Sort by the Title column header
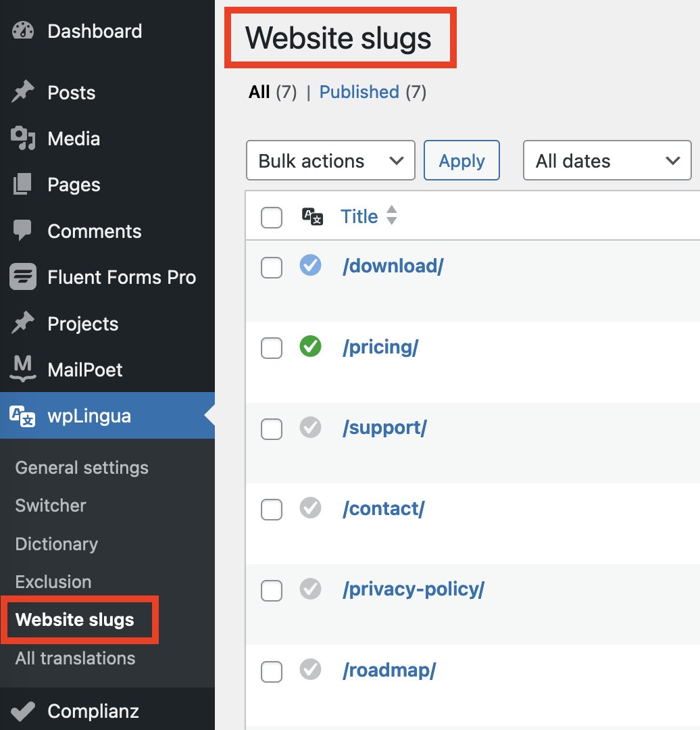Viewport: 700px width, 730px height. pyautogui.click(x=359, y=216)
